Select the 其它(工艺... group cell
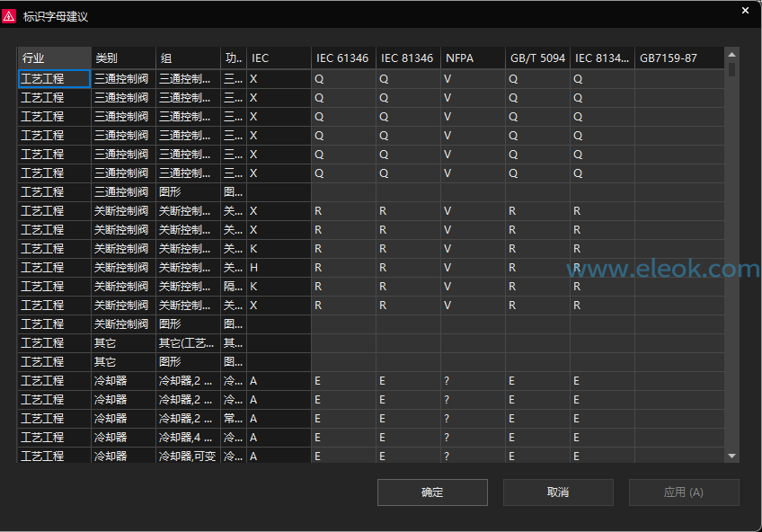The width and height of the screenshot is (762, 532). click(188, 343)
